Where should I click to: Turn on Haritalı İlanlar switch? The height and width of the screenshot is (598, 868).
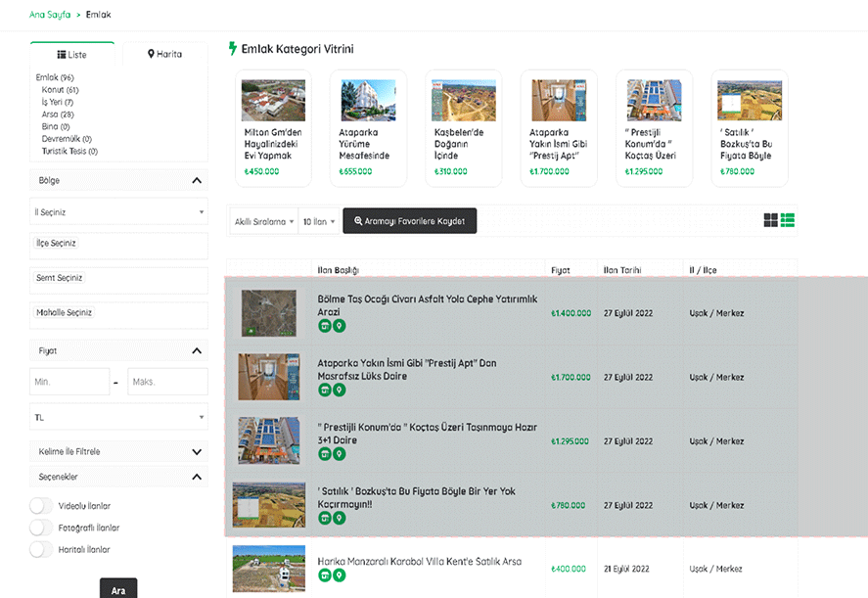click(41, 549)
